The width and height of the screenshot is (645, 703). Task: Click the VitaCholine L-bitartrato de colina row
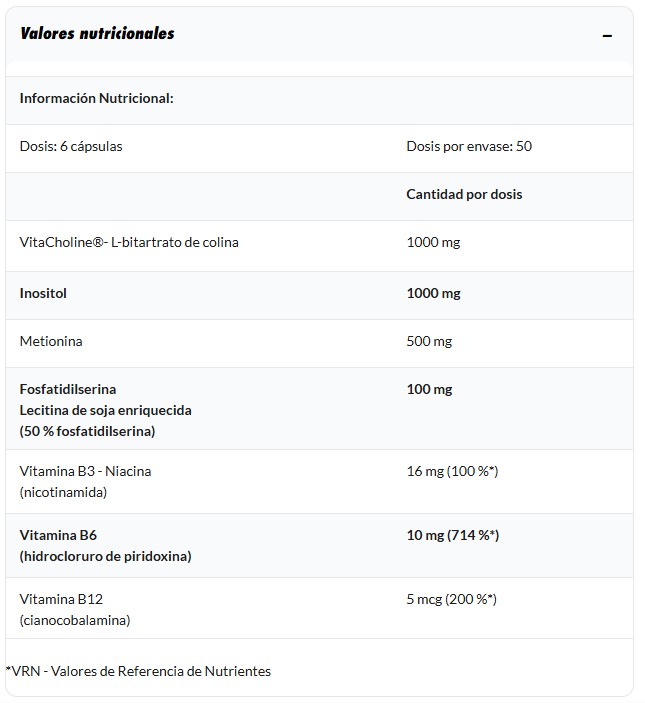[x=129, y=242]
